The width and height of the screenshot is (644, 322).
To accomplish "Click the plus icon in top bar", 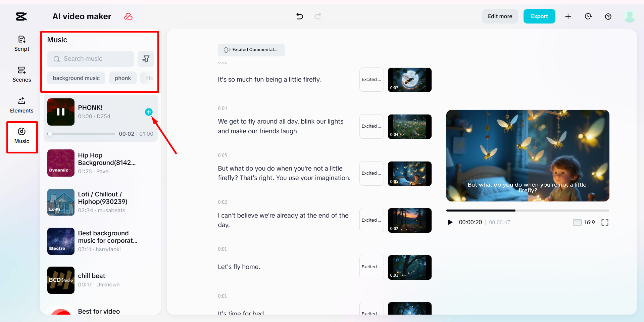I will pyautogui.click(x=568, y=16).
